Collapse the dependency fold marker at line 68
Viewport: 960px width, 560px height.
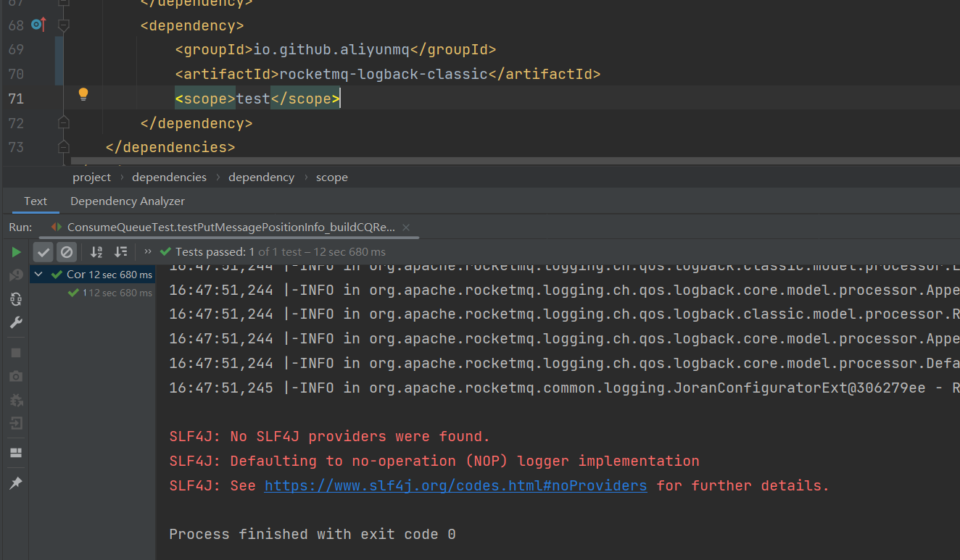tap(63, 25)
